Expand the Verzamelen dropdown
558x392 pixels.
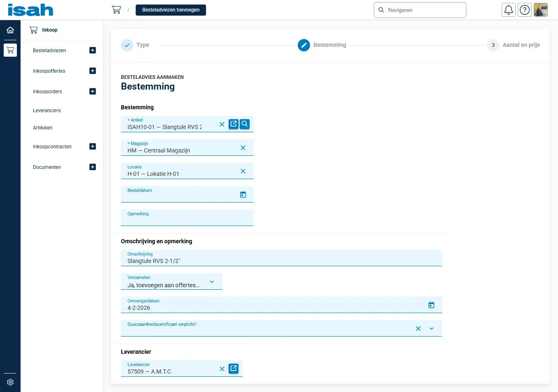pyautogui.click(x=212, y=282)
